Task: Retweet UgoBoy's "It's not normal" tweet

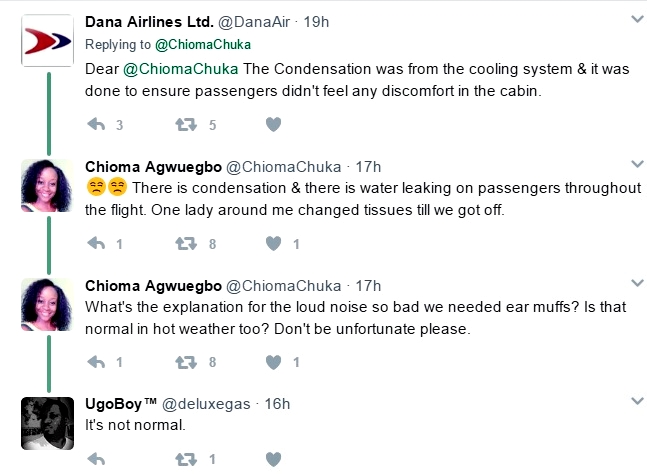Action: click(x=186, y=459)
